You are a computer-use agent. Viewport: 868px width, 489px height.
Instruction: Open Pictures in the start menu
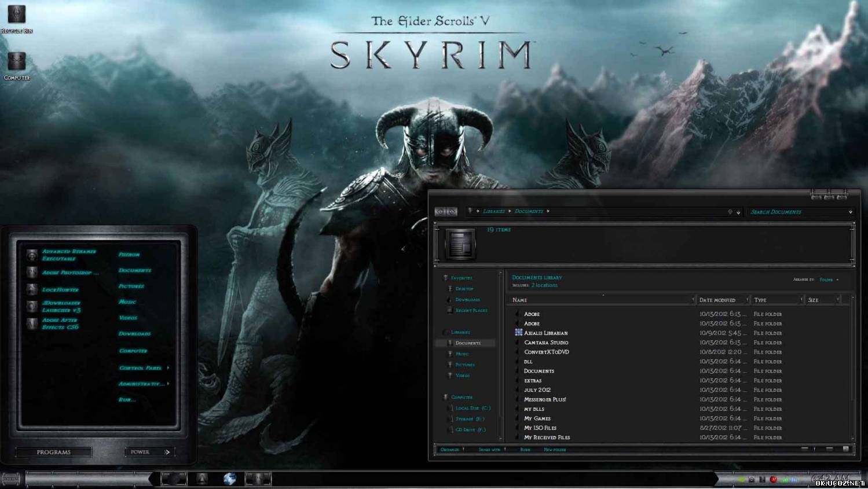[x=131, y=286]
